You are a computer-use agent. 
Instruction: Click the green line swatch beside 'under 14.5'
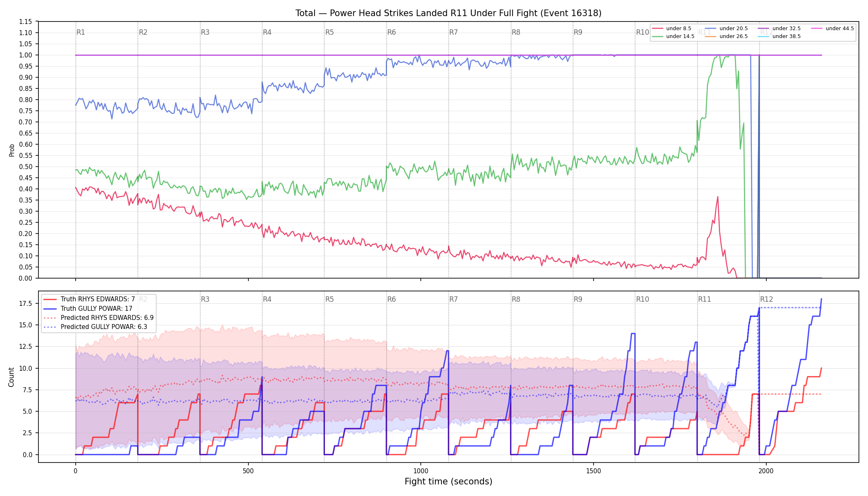point(657,36)
